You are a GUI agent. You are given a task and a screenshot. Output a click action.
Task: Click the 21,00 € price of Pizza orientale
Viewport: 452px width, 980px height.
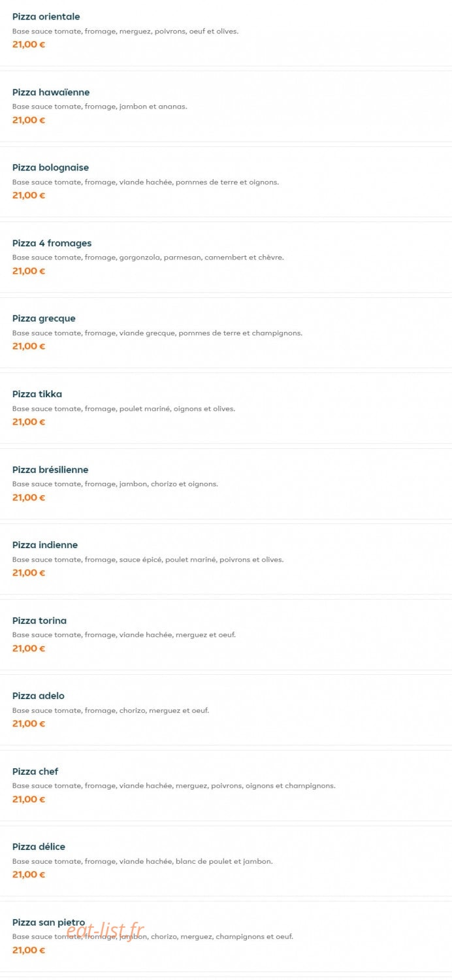pos(29,44)
